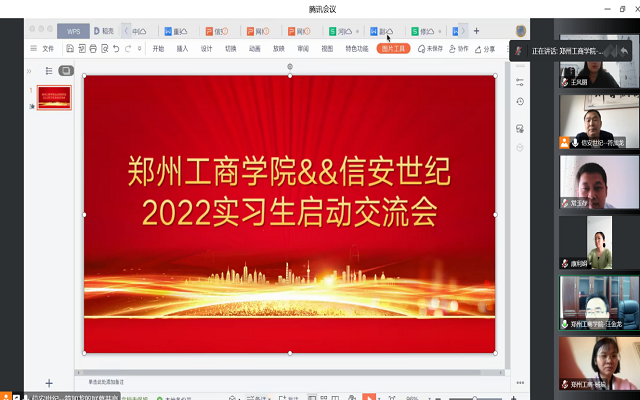This screenshot has width=640, height=400.
Task: Open the 插入 ribbon tab
Action: tap(182, 49)
